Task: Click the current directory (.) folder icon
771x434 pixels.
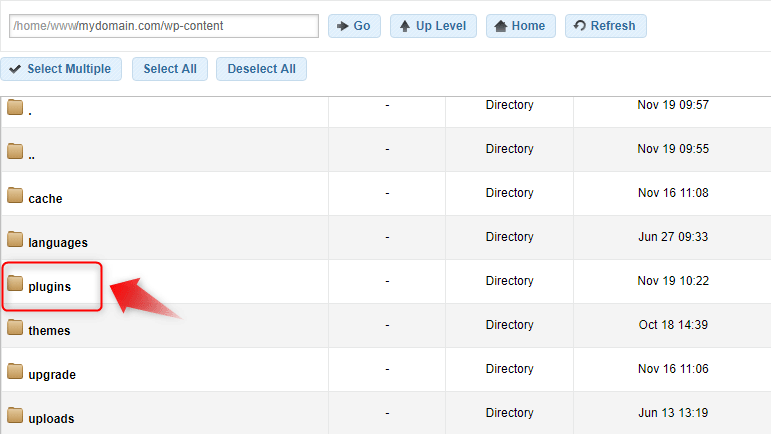Action: coord(15,108)
